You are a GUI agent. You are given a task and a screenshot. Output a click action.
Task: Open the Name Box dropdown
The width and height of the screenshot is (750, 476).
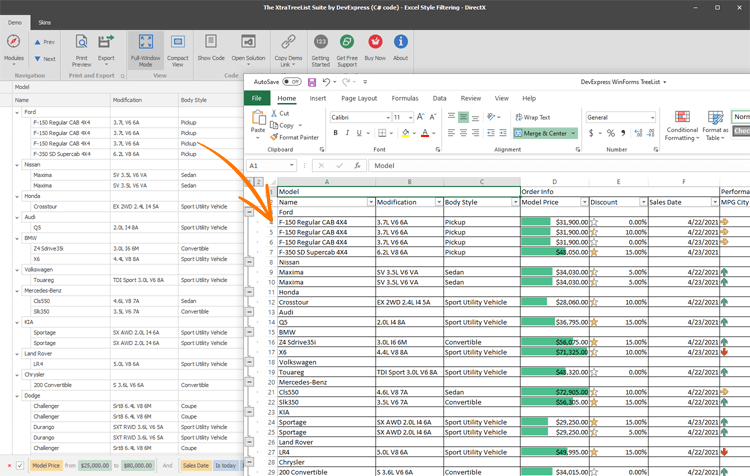tap(291, 166)
